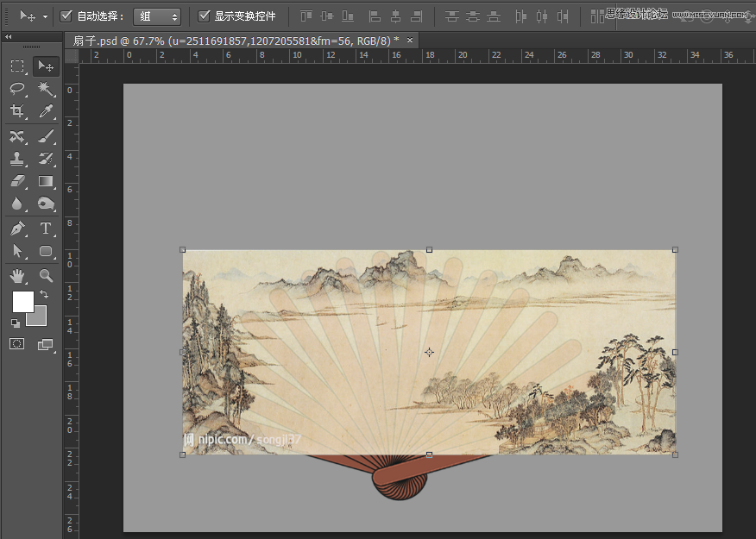Screen dimensions: 756x539
Task: Open the 组 auto-select dropdown
Action: coord(157,16)
